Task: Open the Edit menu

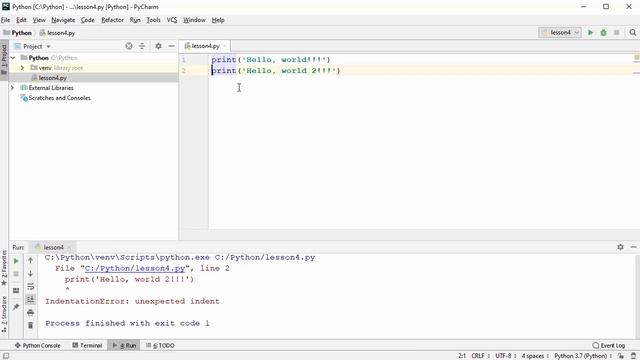Action: (x=21, y=20)
